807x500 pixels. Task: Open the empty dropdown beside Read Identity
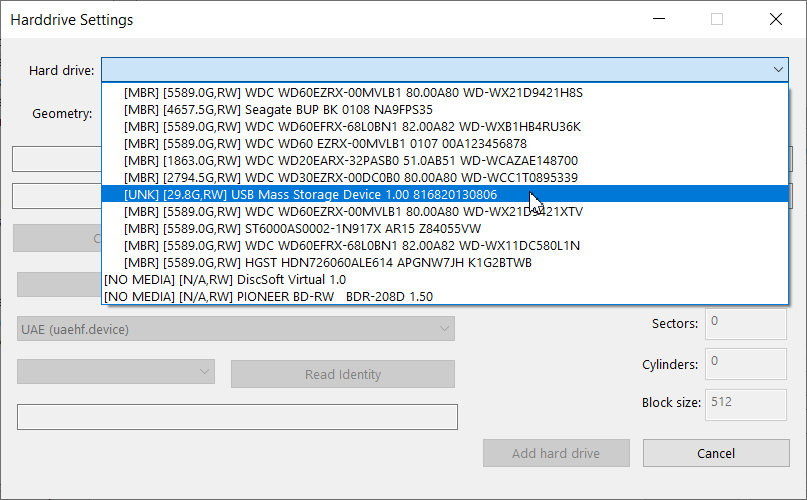(116, 372)
